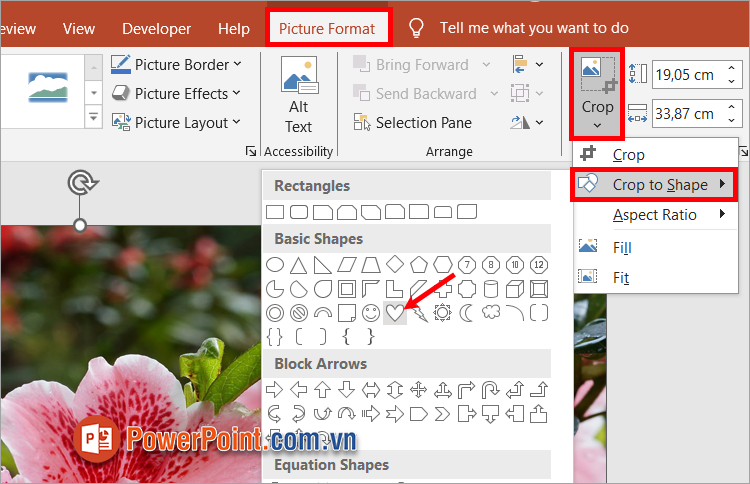Choose the left block arrow
This screenshot has width=750, height=484.
[x=298, y=390]
